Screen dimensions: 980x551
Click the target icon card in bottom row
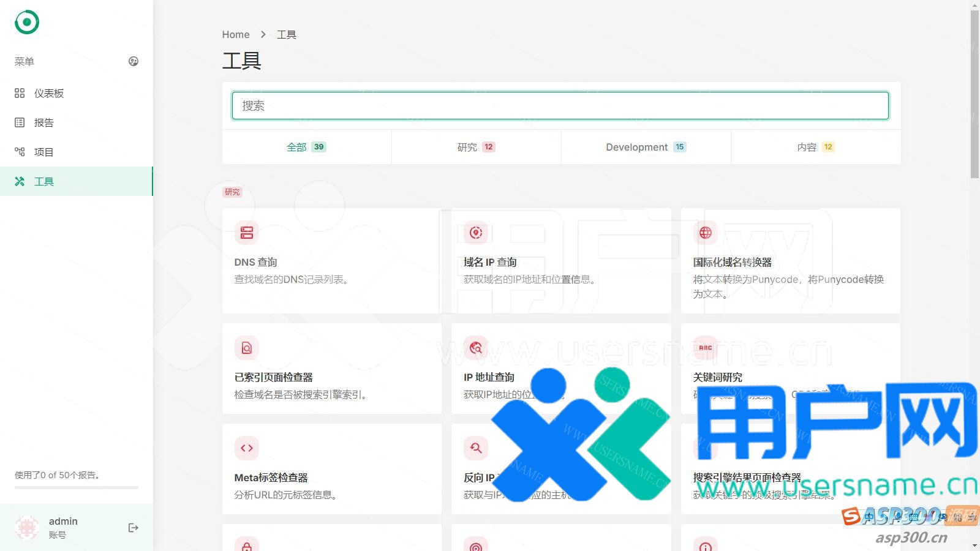click(x=476, y=544)
